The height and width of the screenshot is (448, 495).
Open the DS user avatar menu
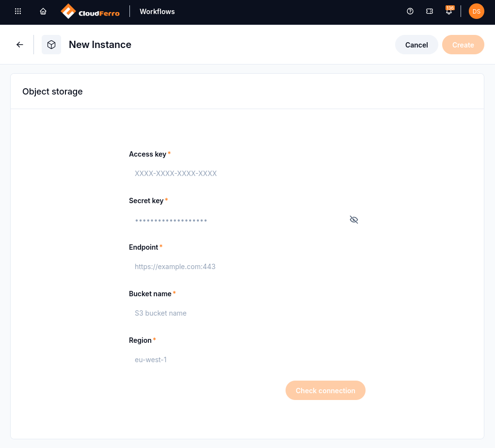point(477,11)
